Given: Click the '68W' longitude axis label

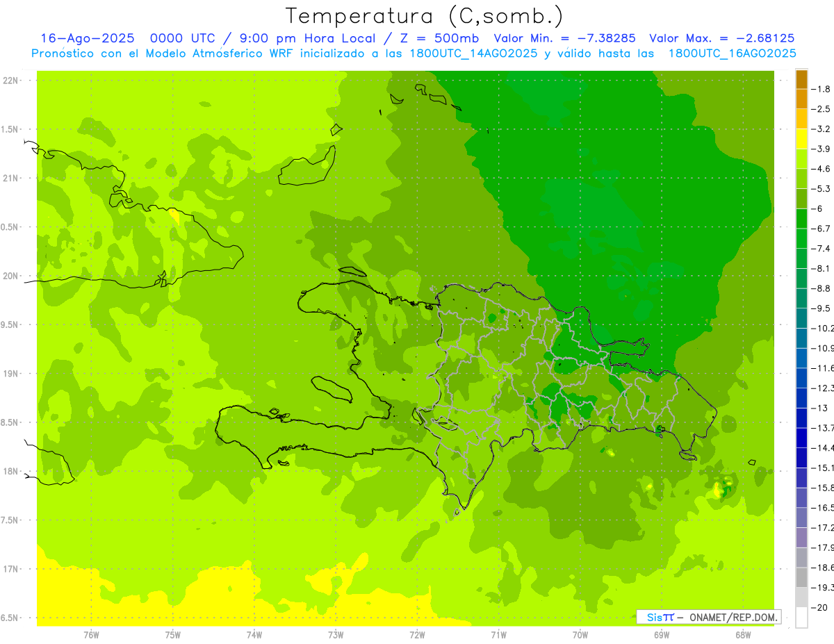Looking at the screenshot, I should point(743,635).
